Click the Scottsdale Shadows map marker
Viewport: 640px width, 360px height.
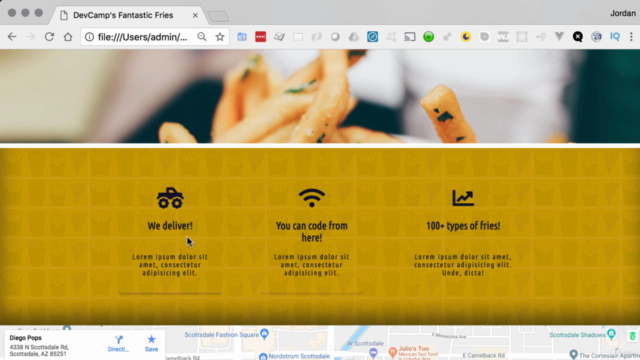click(x=611, y=333)
